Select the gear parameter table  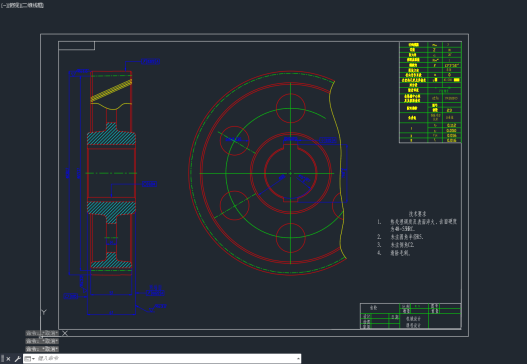point(430,92)
